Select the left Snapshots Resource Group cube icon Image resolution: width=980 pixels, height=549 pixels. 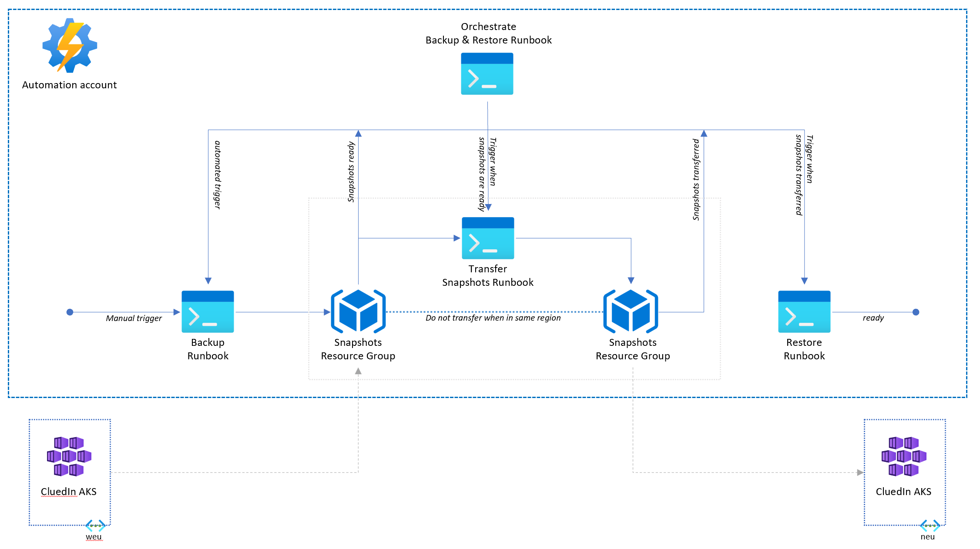358,311
